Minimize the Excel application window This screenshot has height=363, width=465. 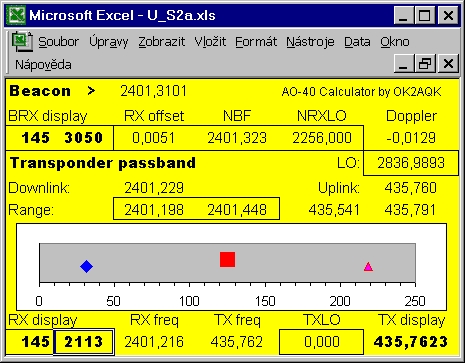tap(403, 16)
